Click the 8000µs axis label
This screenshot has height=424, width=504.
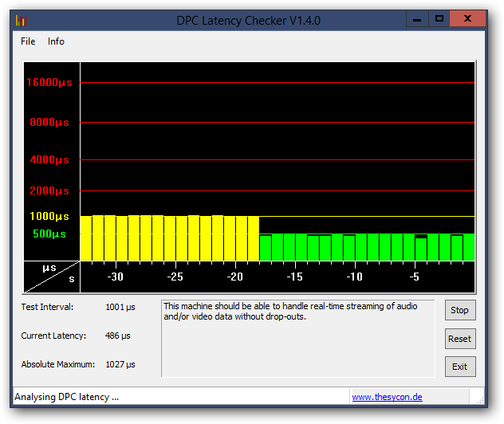49,122
